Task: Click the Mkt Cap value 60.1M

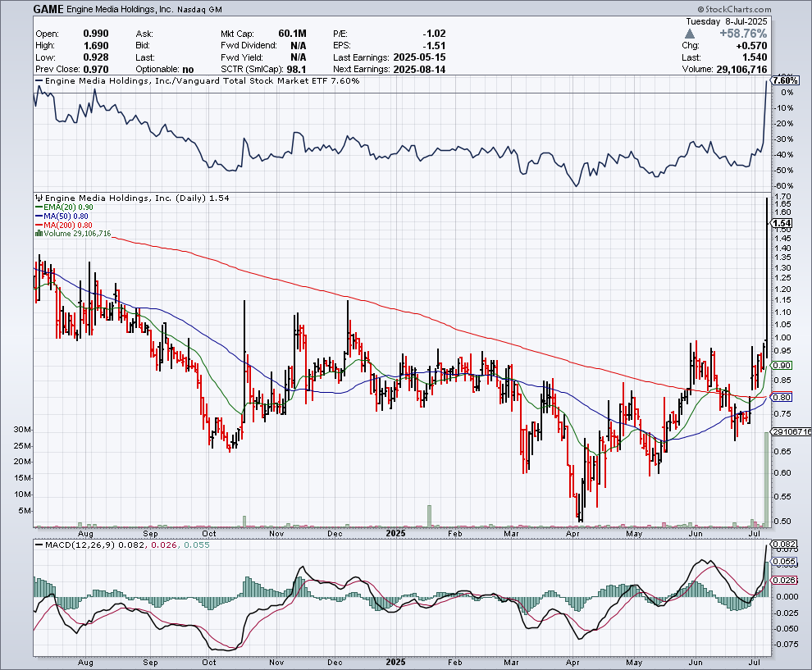Action: pyautogui.click(x=292, y=34)
